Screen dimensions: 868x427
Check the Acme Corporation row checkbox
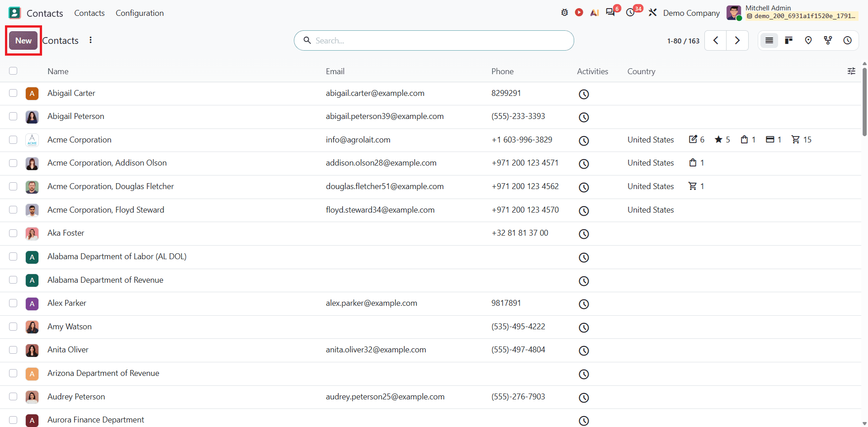(x=13, y=140)
